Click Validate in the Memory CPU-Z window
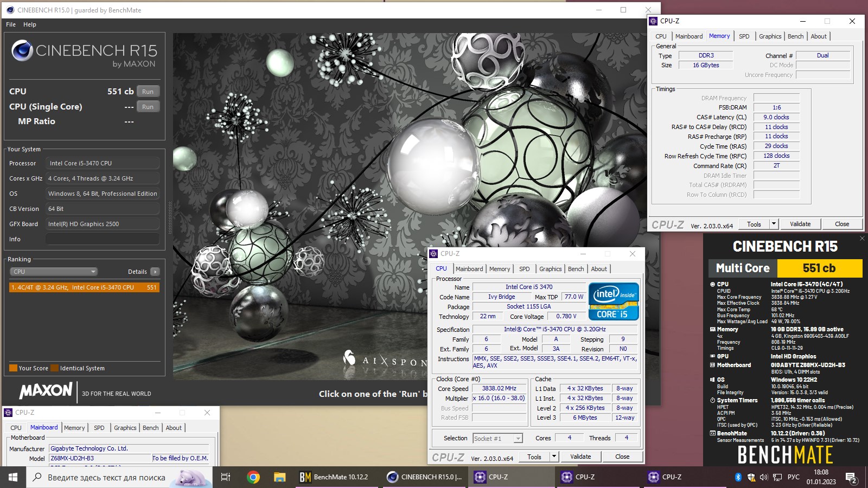This screenshot has width=868, height=488. (x=800, y=224)
